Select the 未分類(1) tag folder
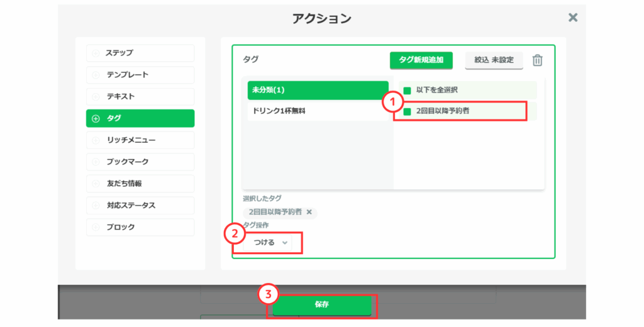 pyautogui.click(x=318, y=91)
